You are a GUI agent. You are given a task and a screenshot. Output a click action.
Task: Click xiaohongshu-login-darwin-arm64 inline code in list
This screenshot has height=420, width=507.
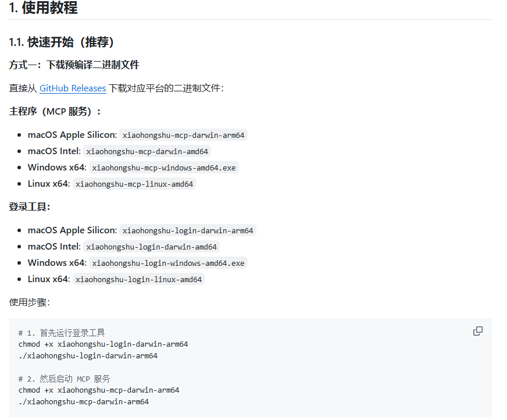tap(188, 230)
